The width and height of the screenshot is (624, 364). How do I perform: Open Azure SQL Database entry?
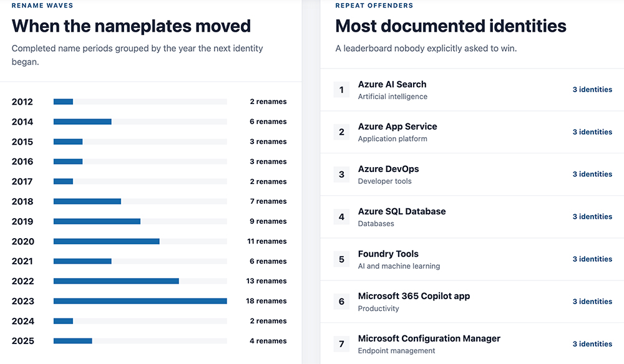tap(472, 217)
